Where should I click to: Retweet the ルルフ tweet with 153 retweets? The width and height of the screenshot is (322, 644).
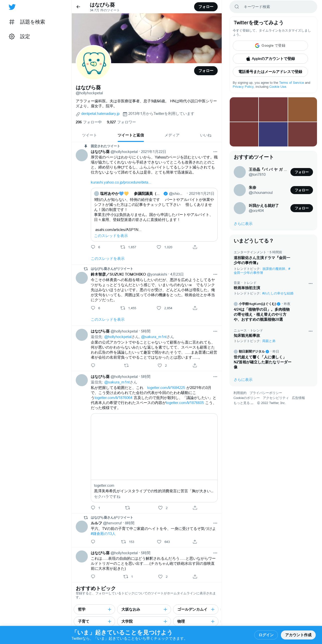coord(123,542)
